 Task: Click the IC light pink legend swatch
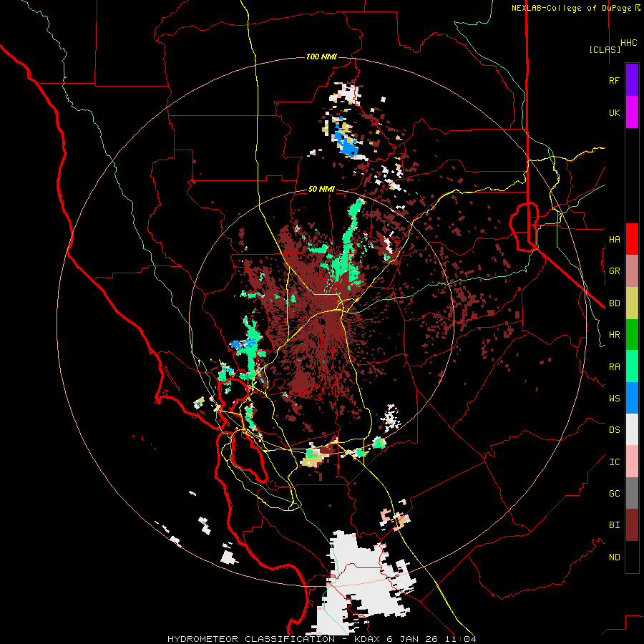coord(632,462)
